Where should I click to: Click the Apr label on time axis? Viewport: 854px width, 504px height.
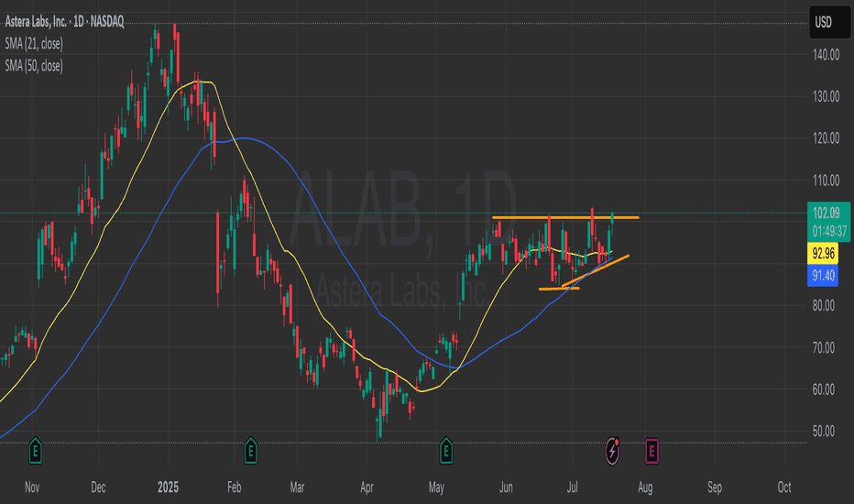(367, 488)
